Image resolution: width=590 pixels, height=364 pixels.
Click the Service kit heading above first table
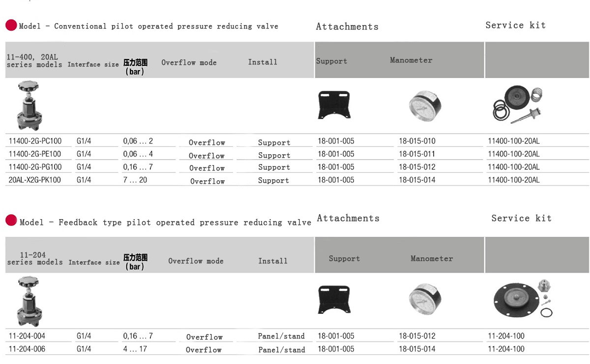(515, 25)
